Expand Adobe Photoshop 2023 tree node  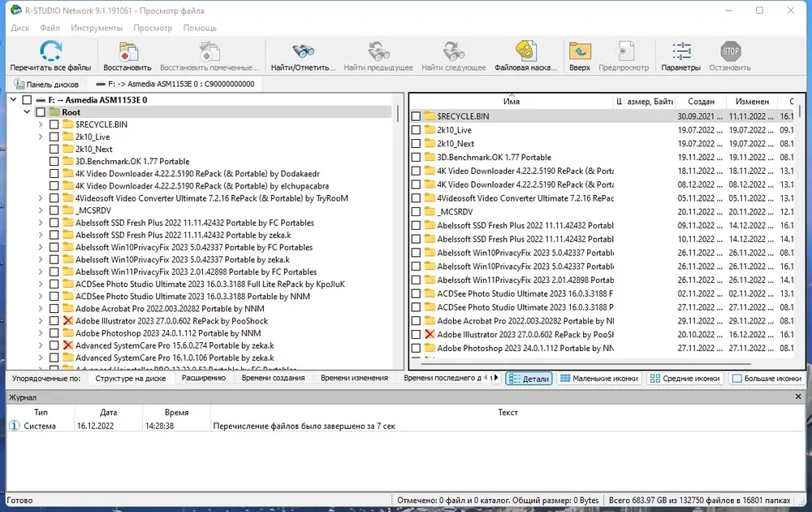[x=41, y=333]
